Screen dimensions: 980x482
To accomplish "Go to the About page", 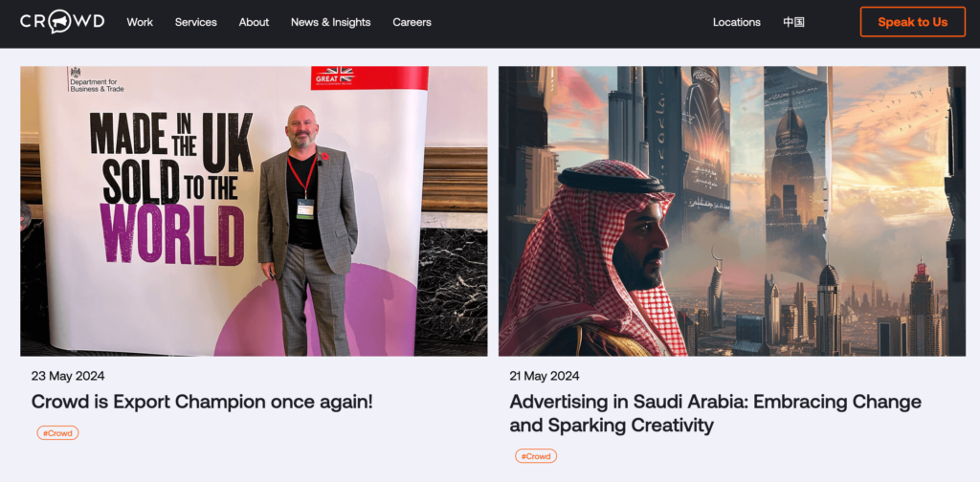I will pyautogui.click(x=254, y=22).
